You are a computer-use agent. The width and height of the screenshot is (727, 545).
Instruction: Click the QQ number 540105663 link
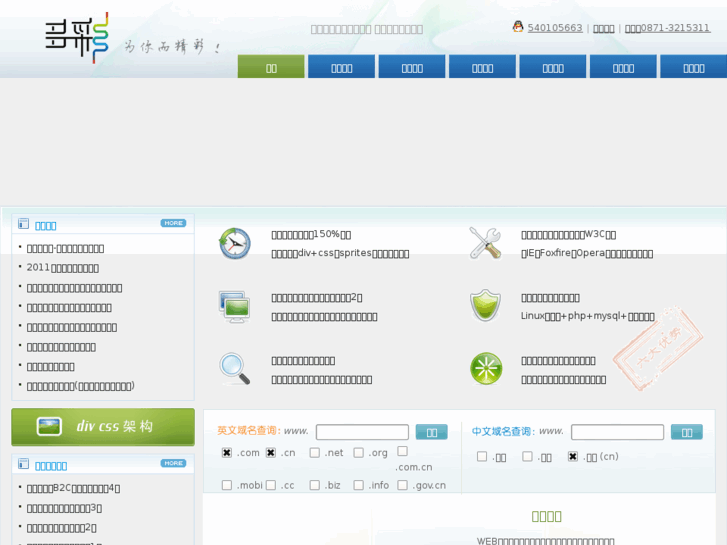[555, 28]
